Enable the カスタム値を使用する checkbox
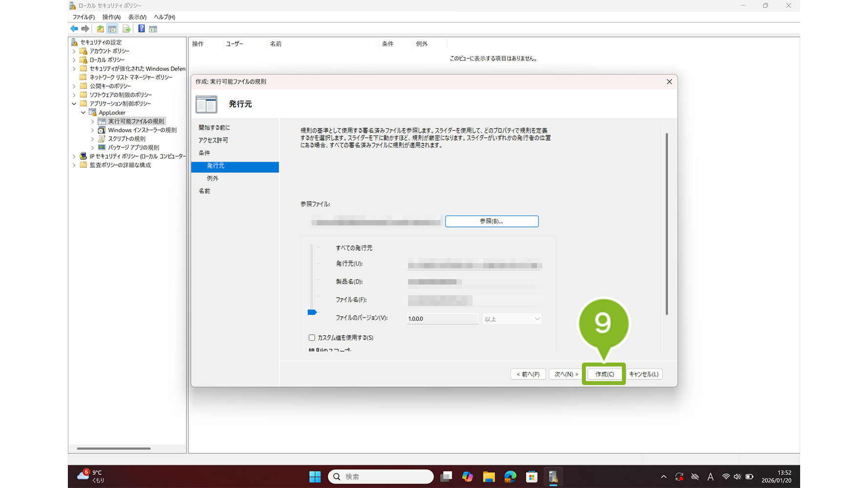868x488 pixels. (312, 338)
